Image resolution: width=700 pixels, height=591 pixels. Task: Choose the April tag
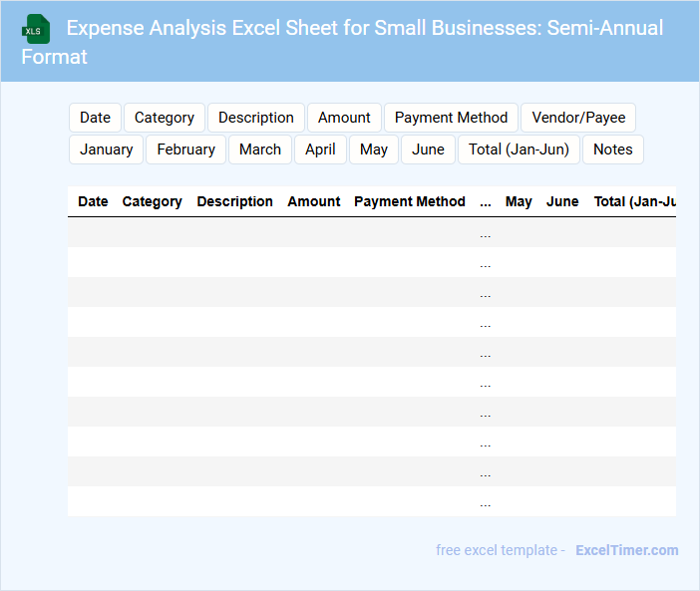coord(320,149)
